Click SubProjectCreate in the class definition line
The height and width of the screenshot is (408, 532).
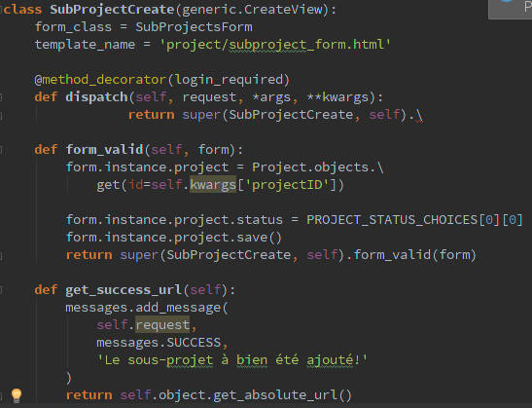pos(112,10)
